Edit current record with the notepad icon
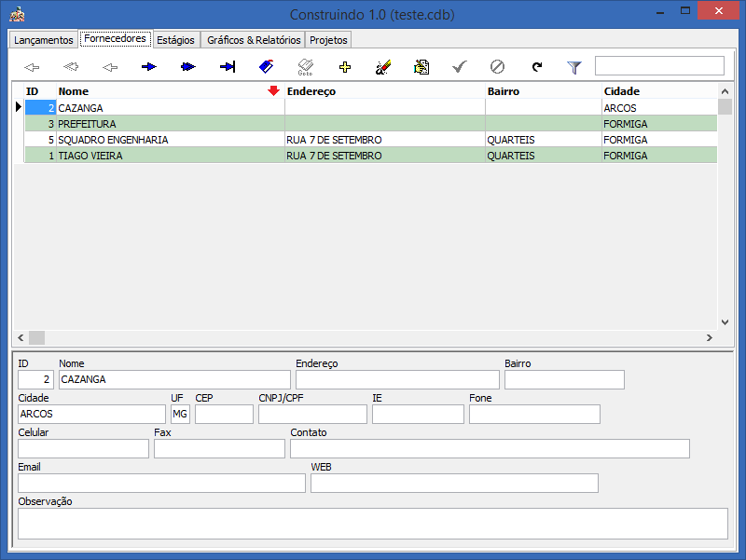Image resolution: width=746 pixels, height=560 pixels. tap(421, 67)
